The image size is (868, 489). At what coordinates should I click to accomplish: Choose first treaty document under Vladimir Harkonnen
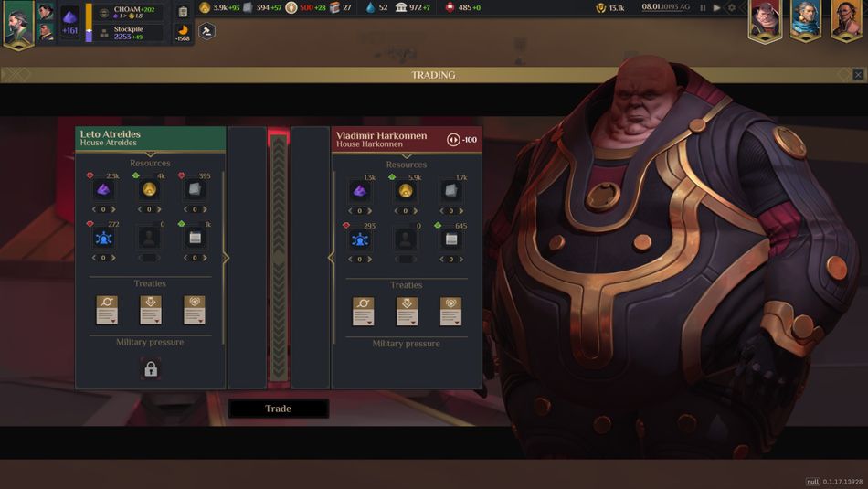[363, 312]
